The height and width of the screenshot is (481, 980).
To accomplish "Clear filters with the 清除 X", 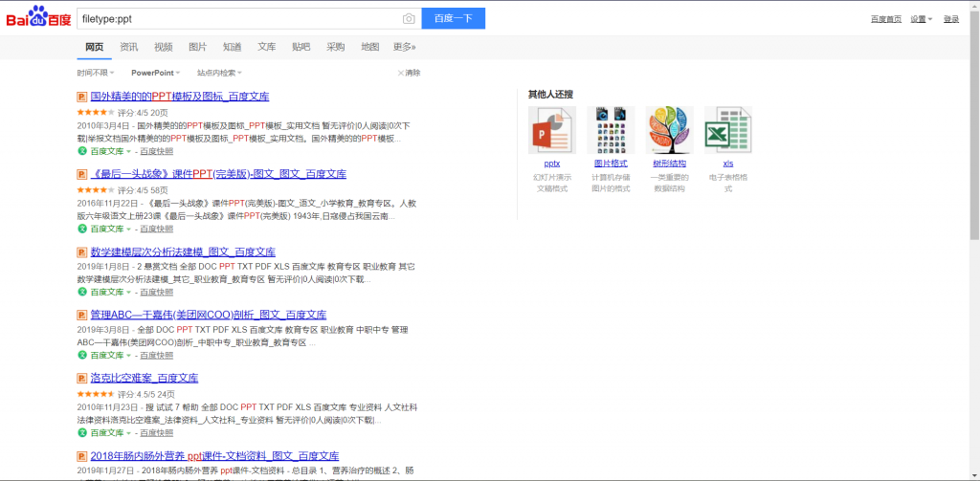I will tap(410, 73).
